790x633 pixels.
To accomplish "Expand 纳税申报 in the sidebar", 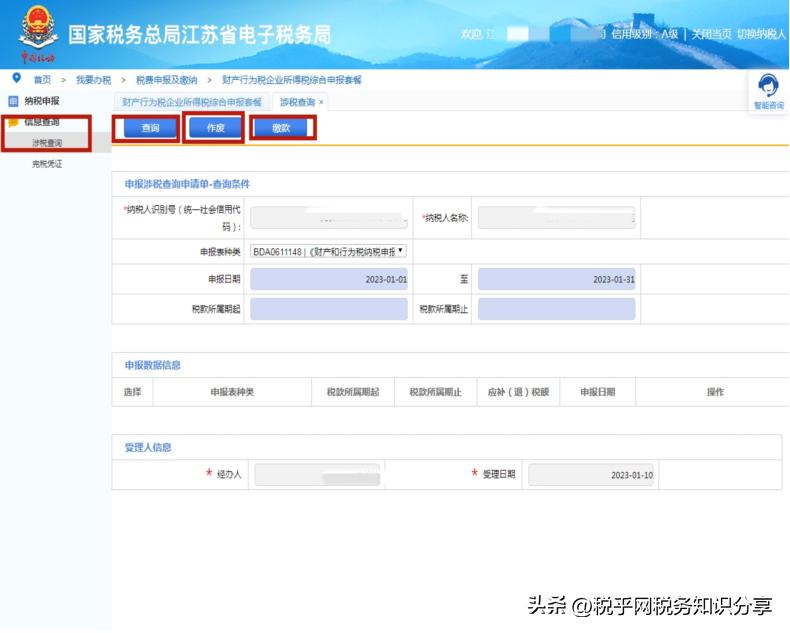I will (x=42, y=101).
